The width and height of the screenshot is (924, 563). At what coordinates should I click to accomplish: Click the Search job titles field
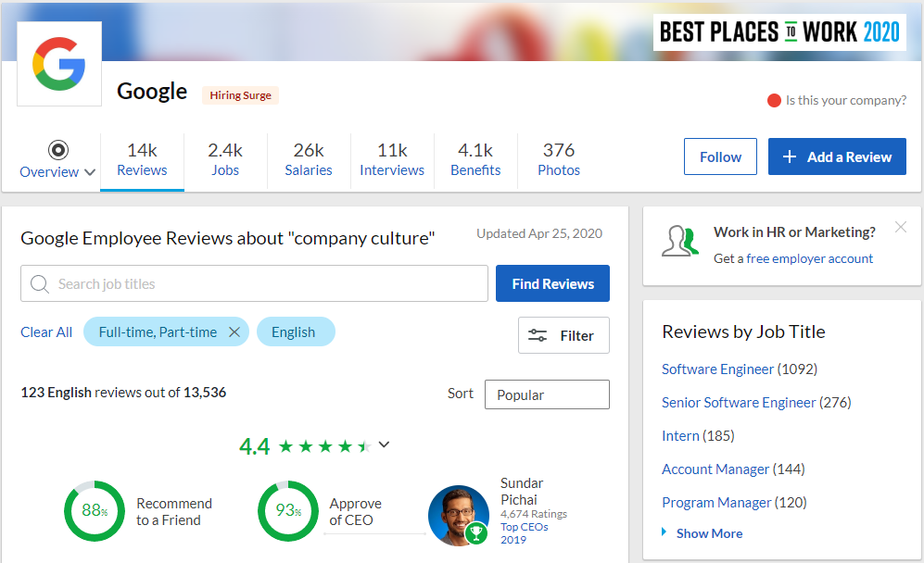[x=254, y=283]
